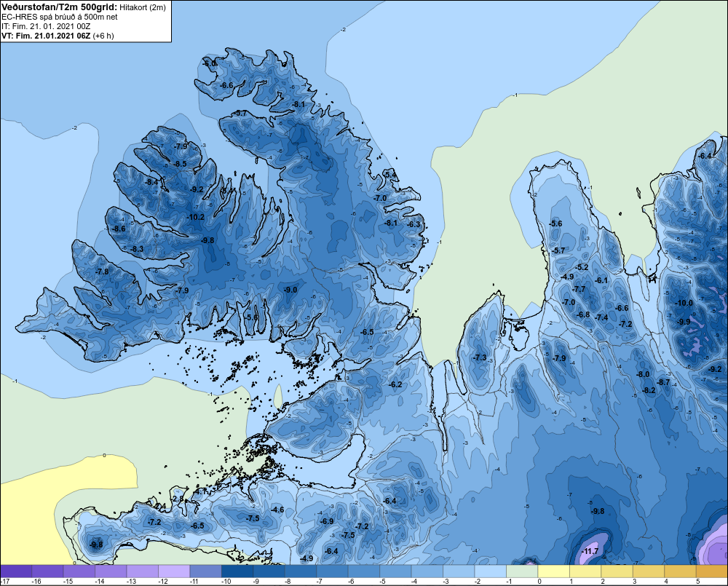The height and width of the screenshot is (586, 728).
Task: Click the -6.9 temperature label
Action: 328,521
